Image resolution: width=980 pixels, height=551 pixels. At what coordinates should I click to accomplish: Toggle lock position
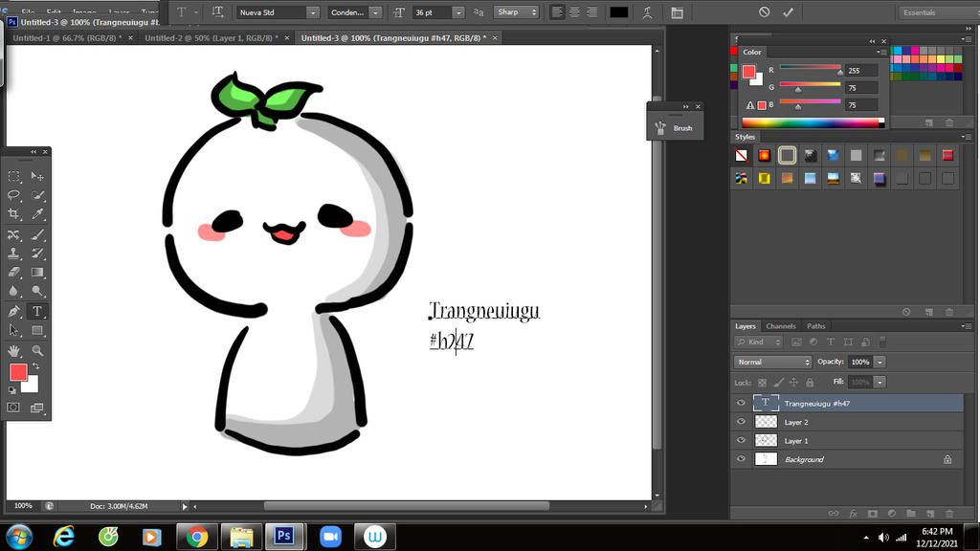pos(793,383)
